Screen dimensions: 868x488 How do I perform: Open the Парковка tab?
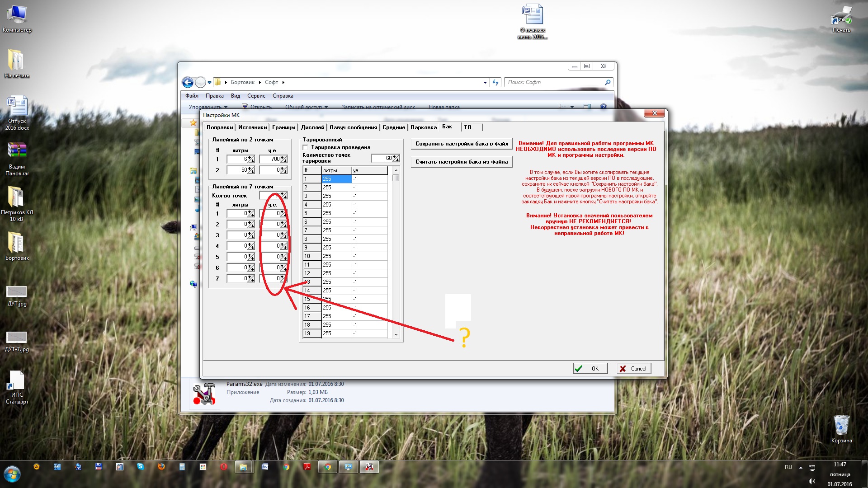tap(423, 127)
